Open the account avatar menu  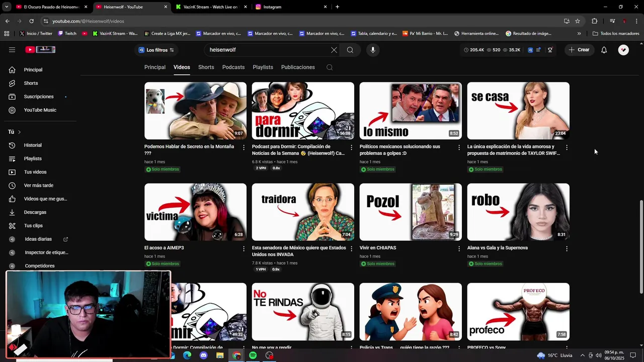click(623, 50)
